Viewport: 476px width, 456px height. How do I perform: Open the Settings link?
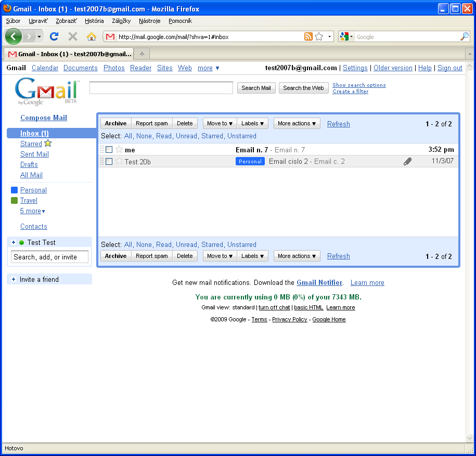355,68
